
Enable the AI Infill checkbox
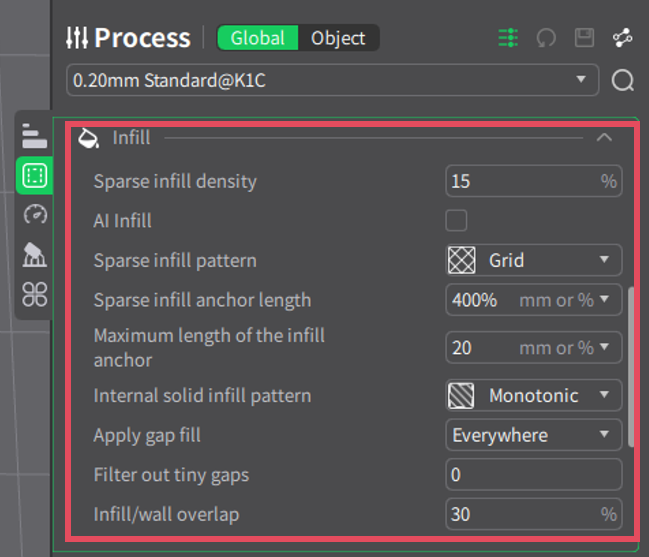tap(456, 221)
